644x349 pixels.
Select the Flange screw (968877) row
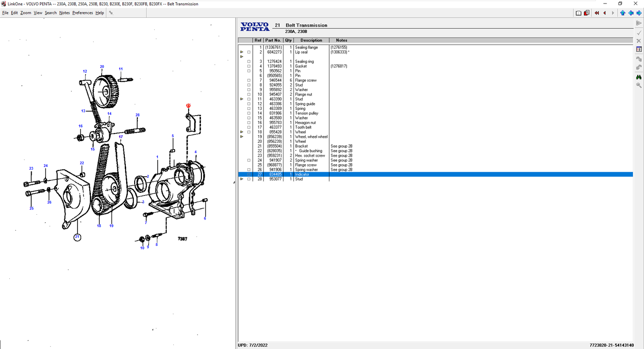[435, 165]
